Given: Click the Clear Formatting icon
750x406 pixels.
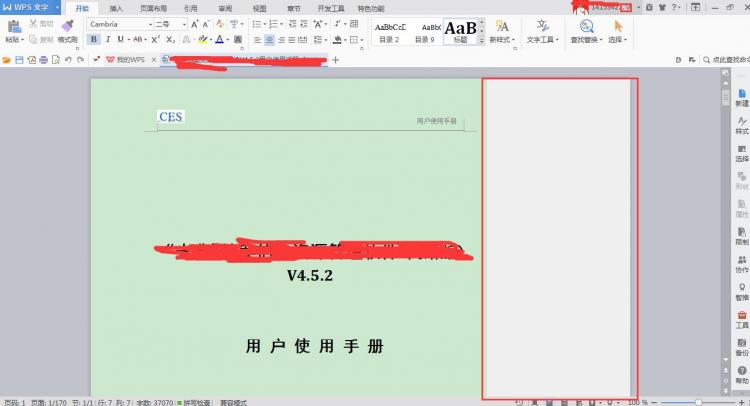Looking at the screenshot, I should [x=221, y=24].
